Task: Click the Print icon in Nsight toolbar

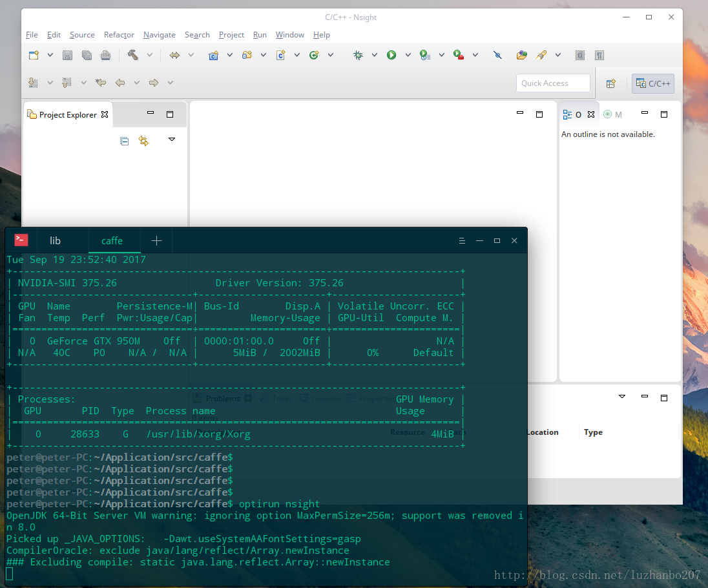Action: click(106, 55)
